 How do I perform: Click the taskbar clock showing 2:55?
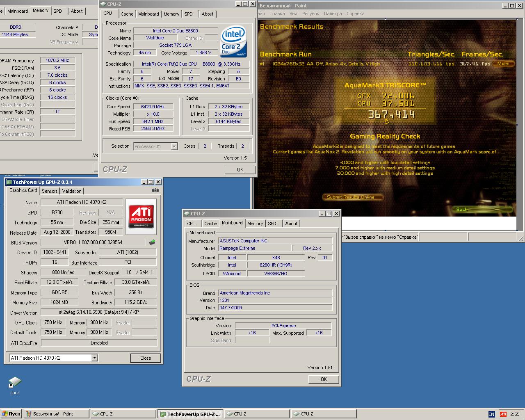pos(515,414)
